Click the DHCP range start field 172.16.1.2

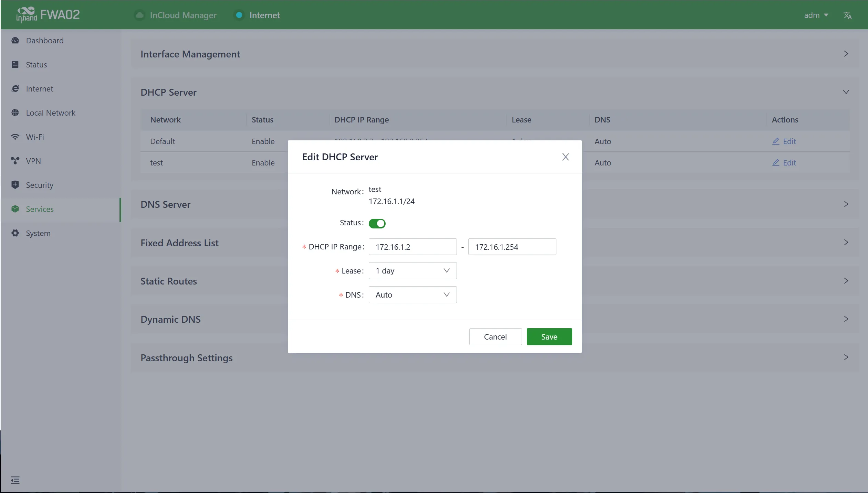point(412,247)
